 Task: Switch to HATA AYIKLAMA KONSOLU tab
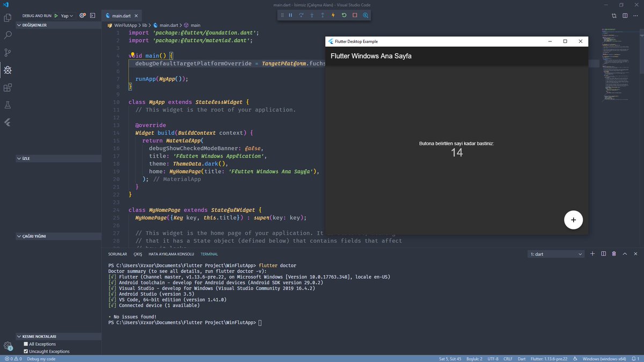click(171, 254)
